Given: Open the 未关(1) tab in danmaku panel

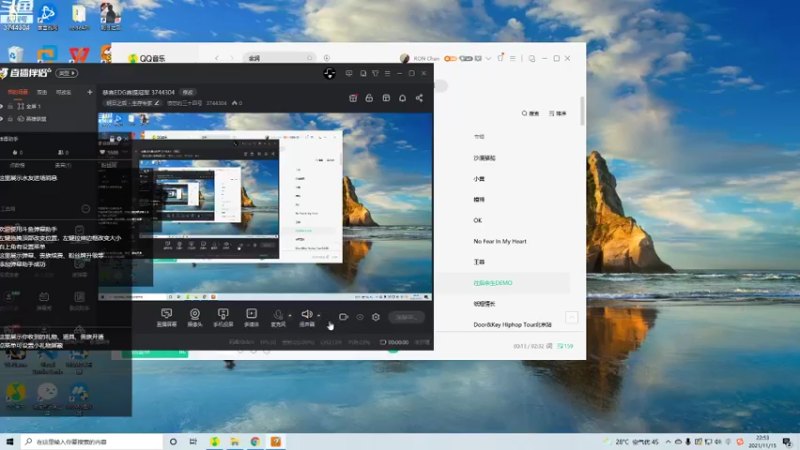Looking at the screenshot, I should coord(63,165).
